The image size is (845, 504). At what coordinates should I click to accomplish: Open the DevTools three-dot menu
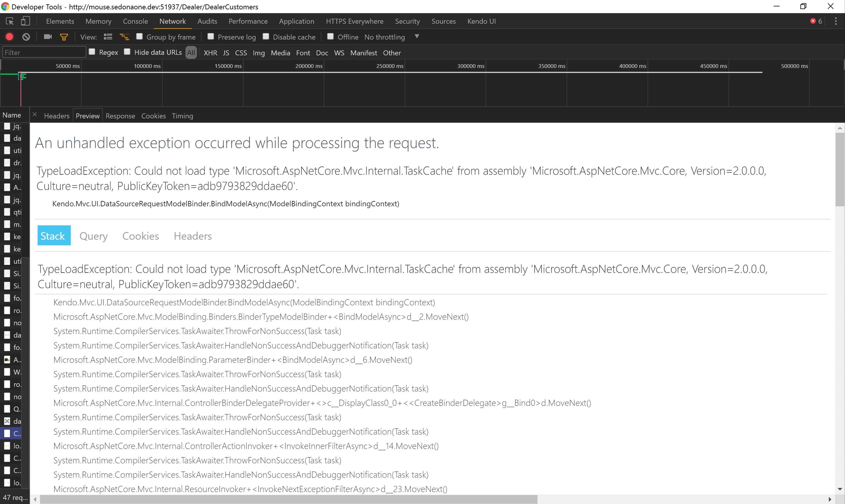(835, 21)
